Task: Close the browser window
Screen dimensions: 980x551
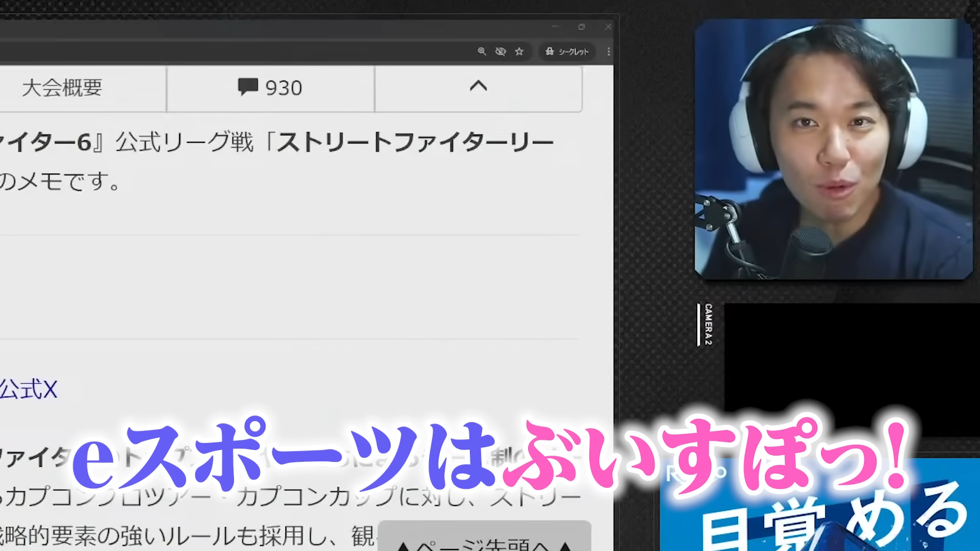Action: pos(608,27)
